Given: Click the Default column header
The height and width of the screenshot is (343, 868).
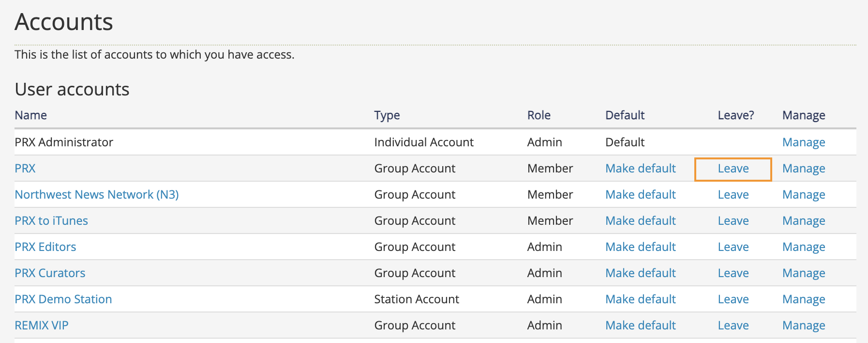Looking at the screenshot, I should coord(625,115).
